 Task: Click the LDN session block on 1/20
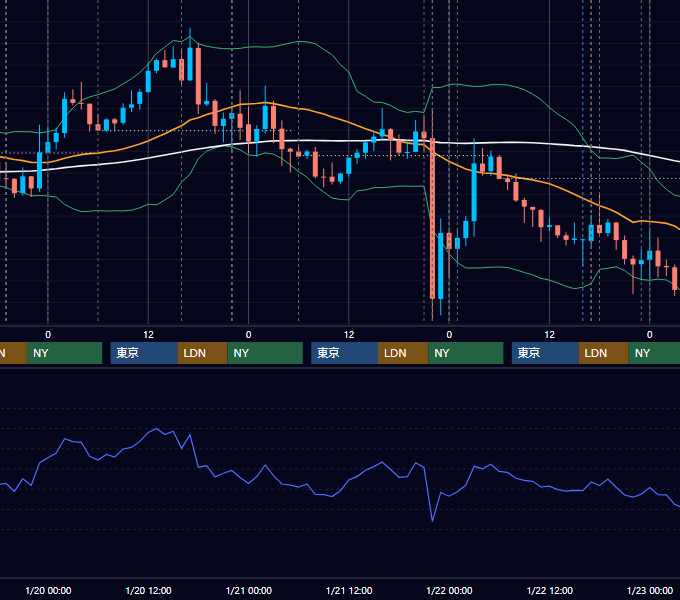click(203, 353)
